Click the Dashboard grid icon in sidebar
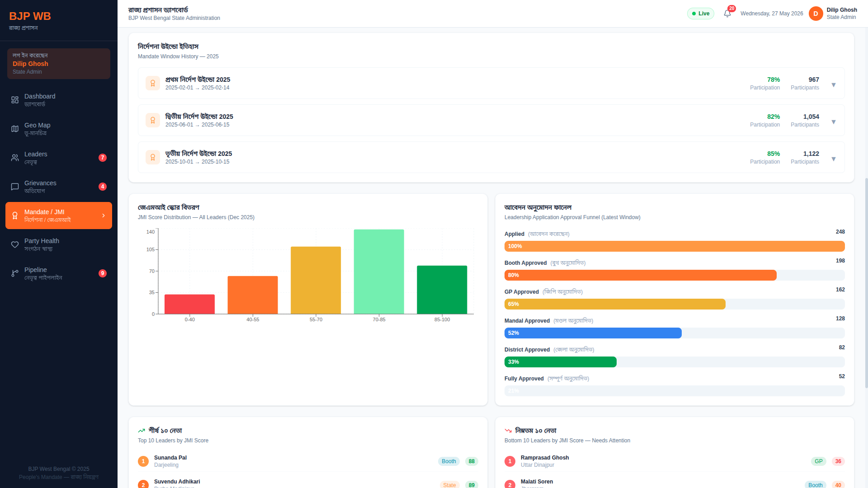The height and width of the screenshot is (488, 868). (15, 100)
